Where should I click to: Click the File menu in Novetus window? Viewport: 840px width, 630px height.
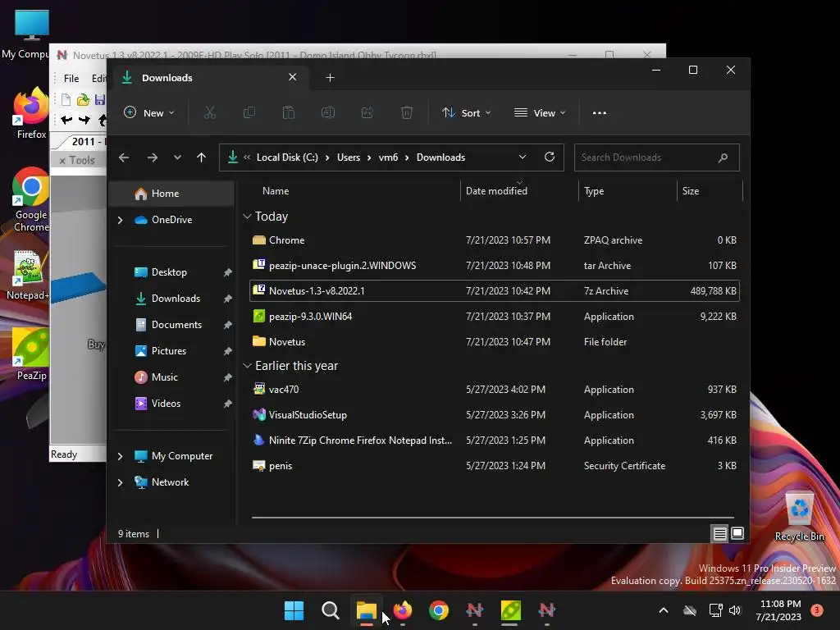click(71, 79)
